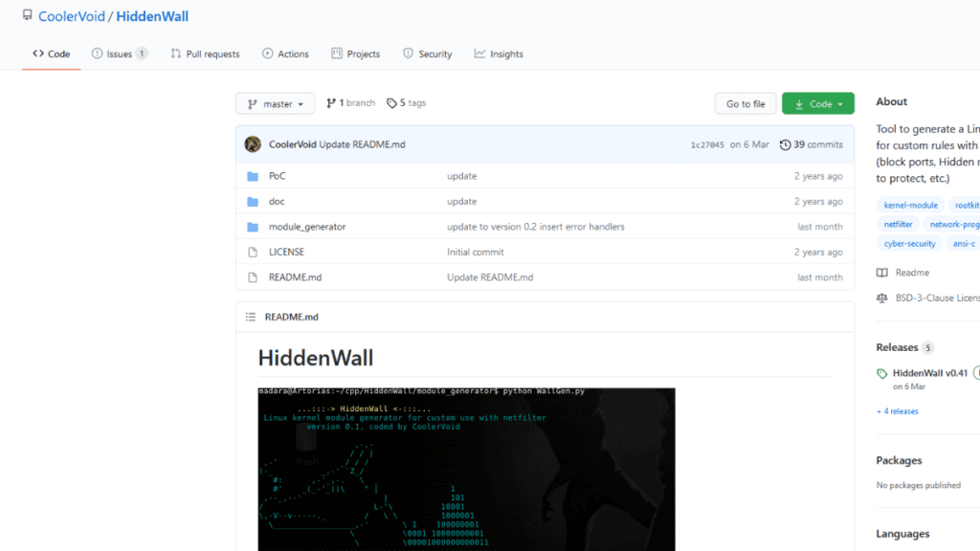This screenshot has width=980, height=551.
Task: Open the Issues tab
Action: [120, 54]
